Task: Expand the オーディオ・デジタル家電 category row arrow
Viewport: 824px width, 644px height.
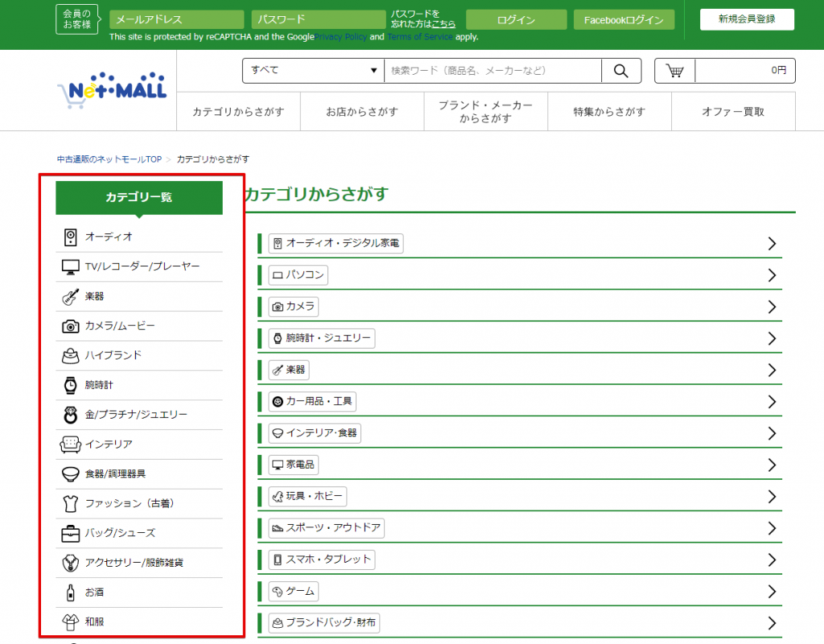Action: 772,244
